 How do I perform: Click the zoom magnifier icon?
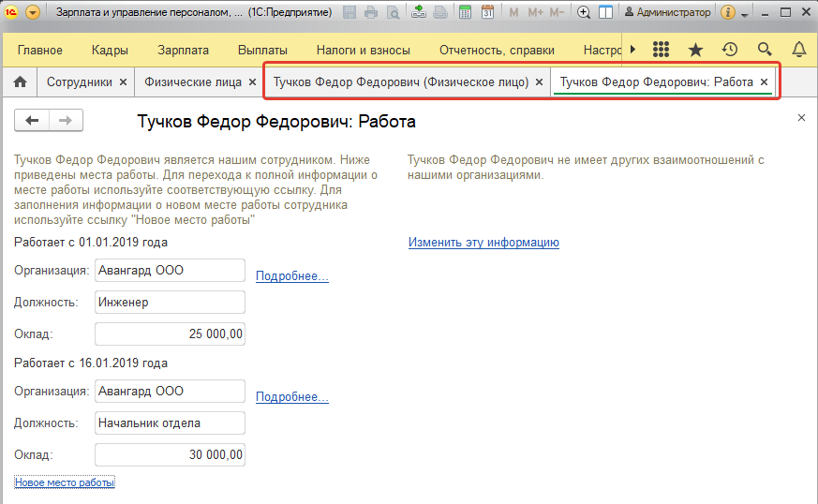(584, 13)
